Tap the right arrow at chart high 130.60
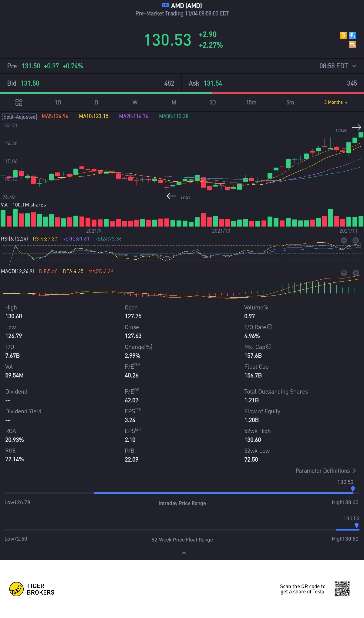This screenshot has width=364, height=618. click(x=356, y=127)
